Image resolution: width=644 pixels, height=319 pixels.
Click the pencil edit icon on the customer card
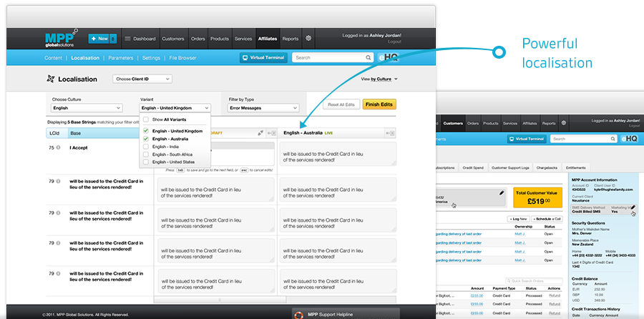coord(502,192)
